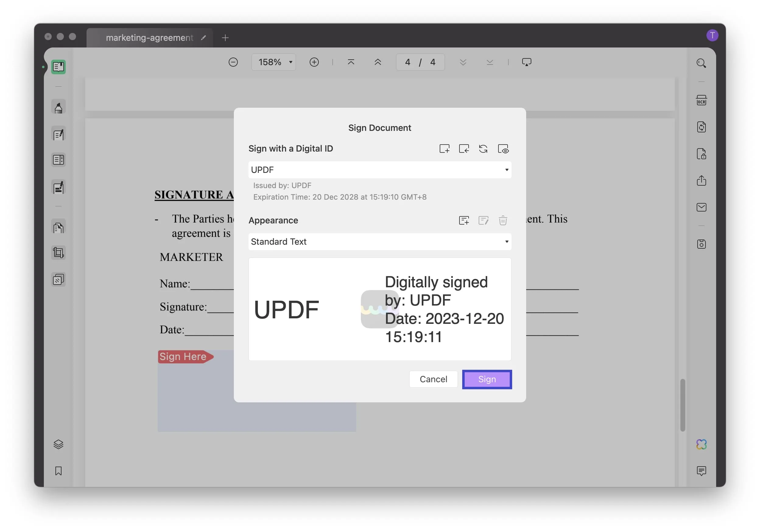Viewport: 760px width, 532px height.
Task: Click the Sign button to confirm
Action: [x=486, y=379]
